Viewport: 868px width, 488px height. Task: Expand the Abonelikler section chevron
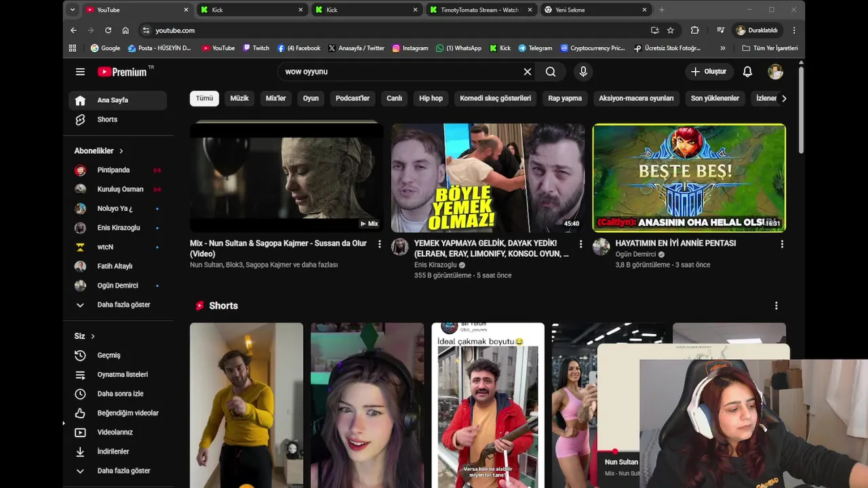pos(121,151)
